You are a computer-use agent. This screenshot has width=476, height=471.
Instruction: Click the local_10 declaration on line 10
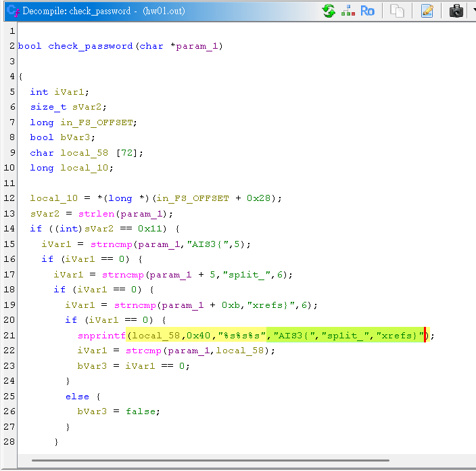pos(84,168)
